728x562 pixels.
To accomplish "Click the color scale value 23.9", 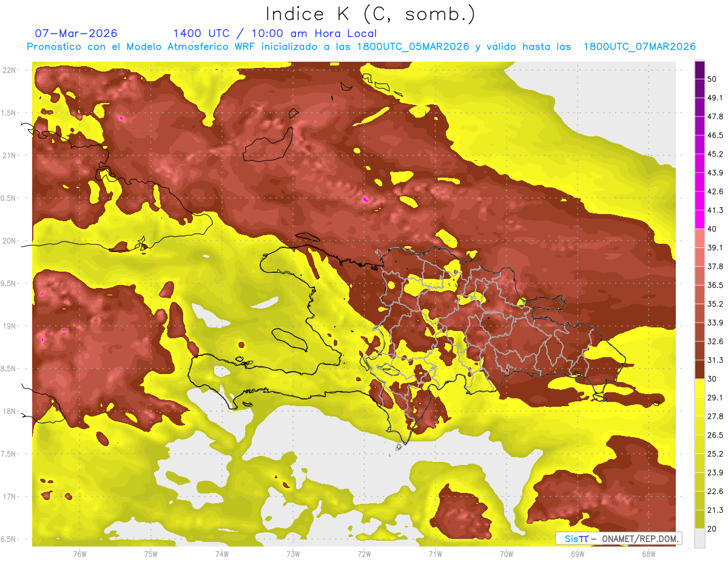I will pyautogui.click(x=715, y=473).
